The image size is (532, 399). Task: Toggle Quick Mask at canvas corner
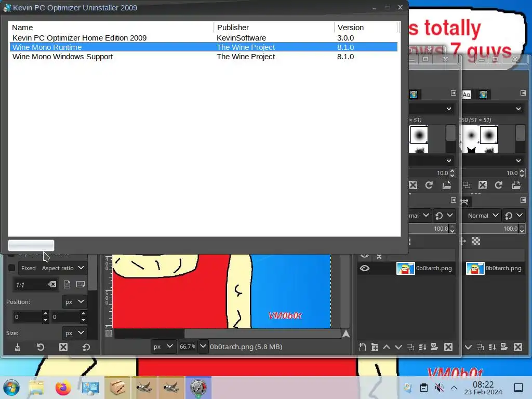109,334
